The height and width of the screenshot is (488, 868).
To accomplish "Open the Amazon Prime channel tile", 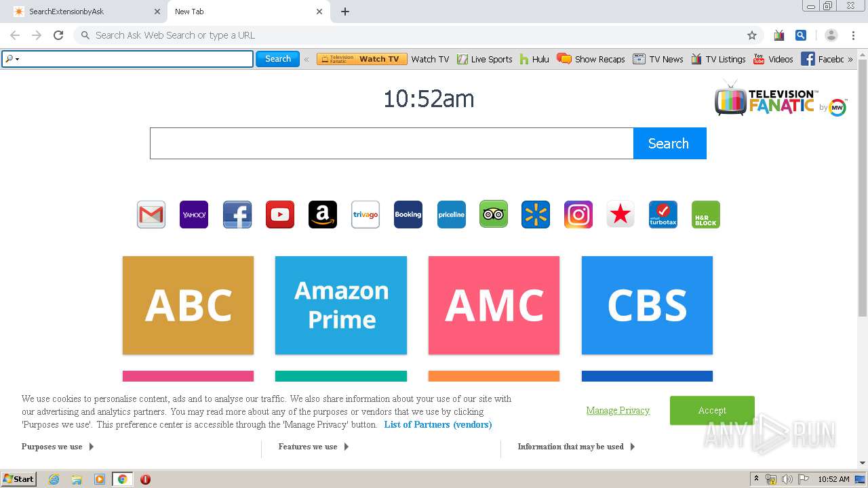I will click(x=341, y=305).
